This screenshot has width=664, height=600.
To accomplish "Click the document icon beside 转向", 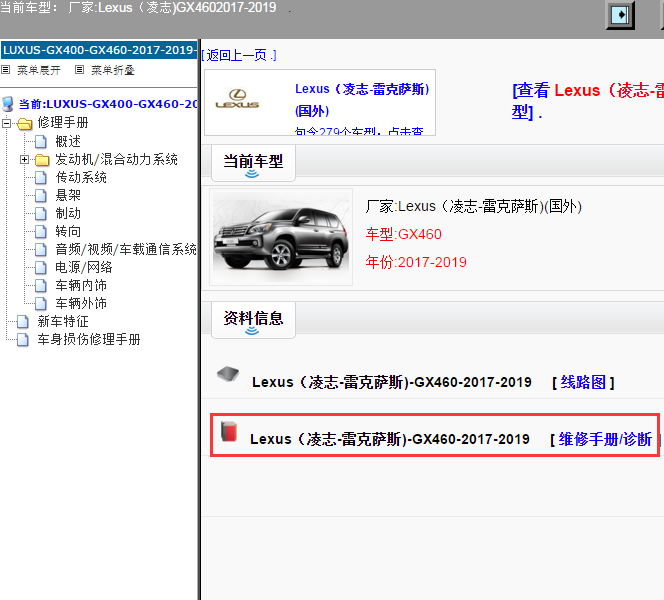I will point(41,232).
